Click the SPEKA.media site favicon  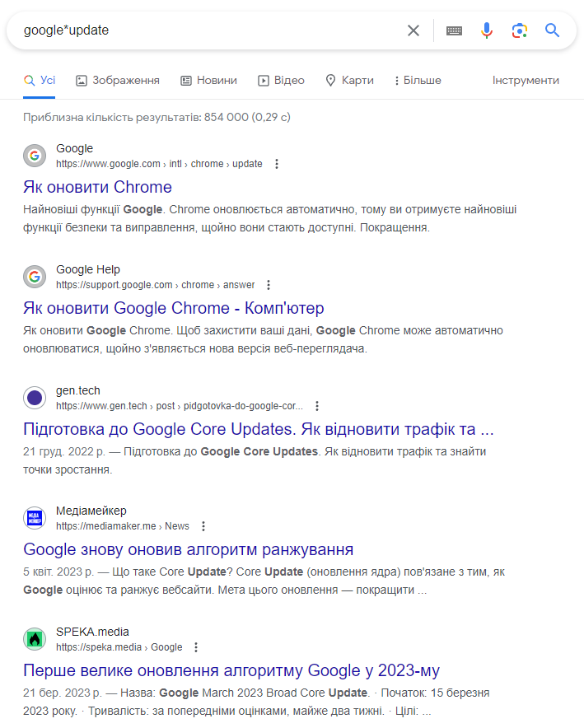pyautogui.click(x=35, y=639)
